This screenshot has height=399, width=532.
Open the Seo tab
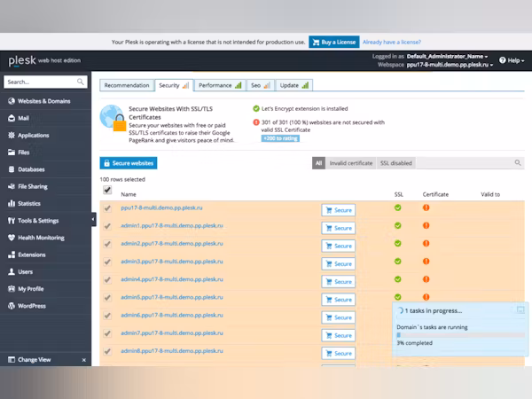point(261,85)
